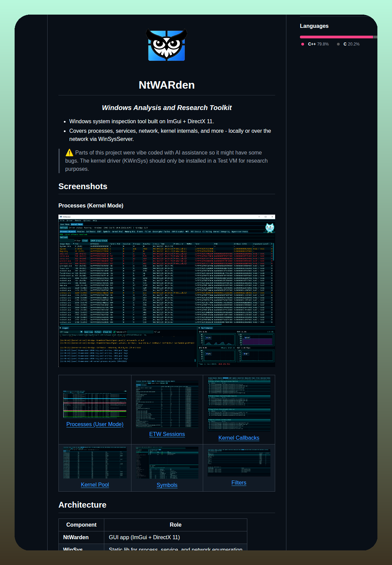Screen dimensions: 392x565
Task: Click the vibe coded warning note text
Action: click(166, 161)
